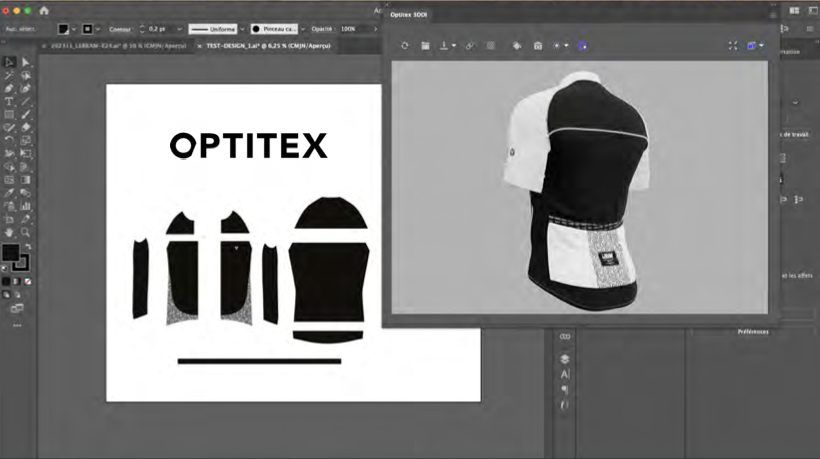Select the Type tool

click(x=9, y=101)
